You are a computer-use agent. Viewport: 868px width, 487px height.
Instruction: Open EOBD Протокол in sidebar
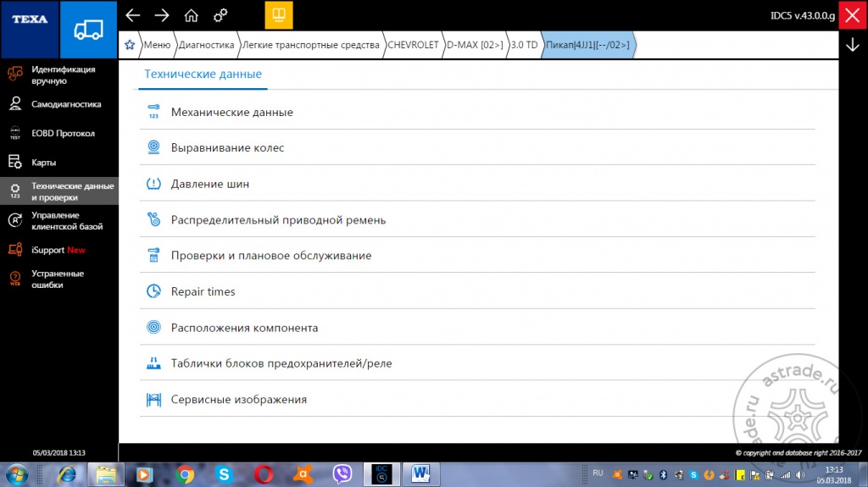point(59,133)
